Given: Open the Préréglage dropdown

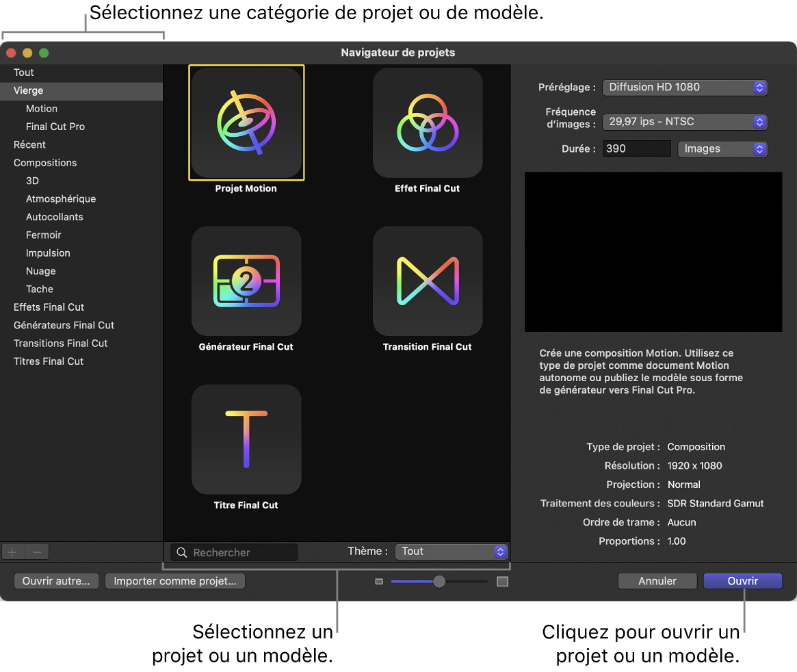Looking at the screenshot, I should (685, 88).
